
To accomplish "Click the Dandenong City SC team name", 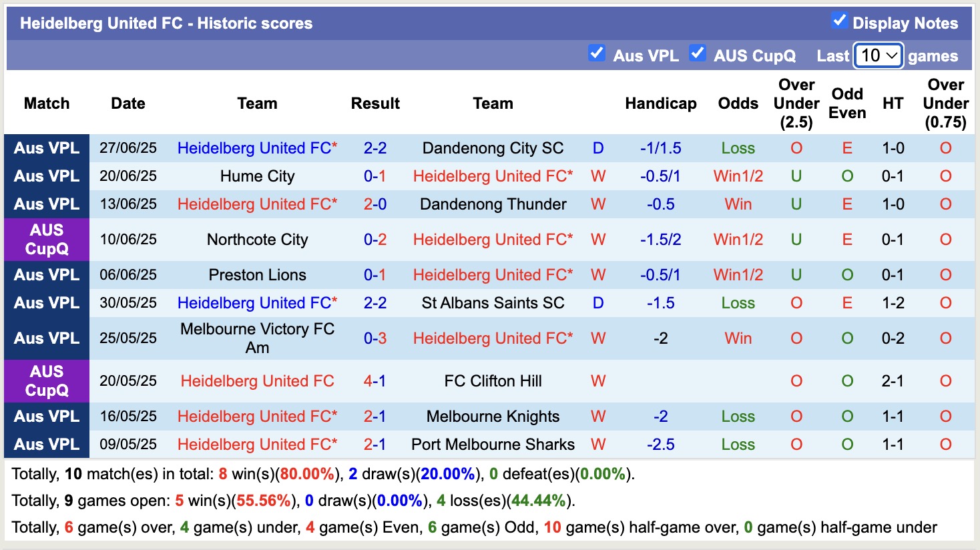I will 493,148.
